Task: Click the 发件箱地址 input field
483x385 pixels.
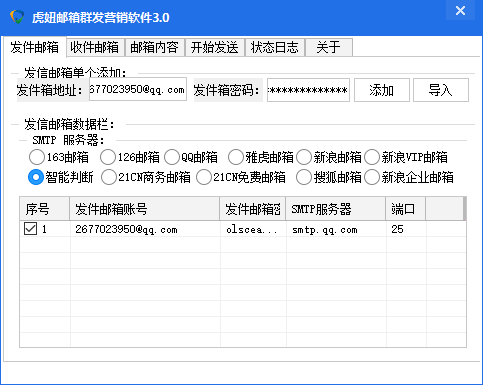Action: coord(138,89)
